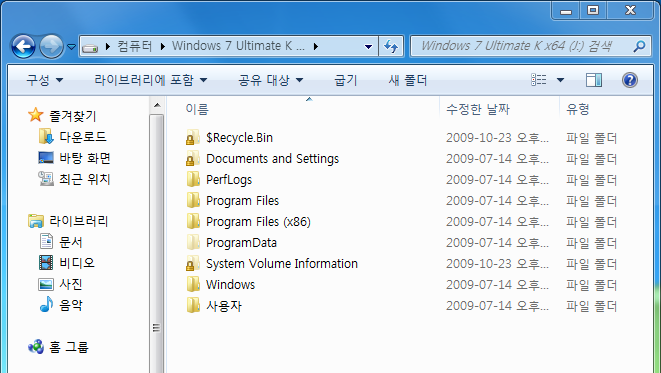The image size is (661, 373).
Task: Select the 사용자 folder name
Action: tap(224, 306)
